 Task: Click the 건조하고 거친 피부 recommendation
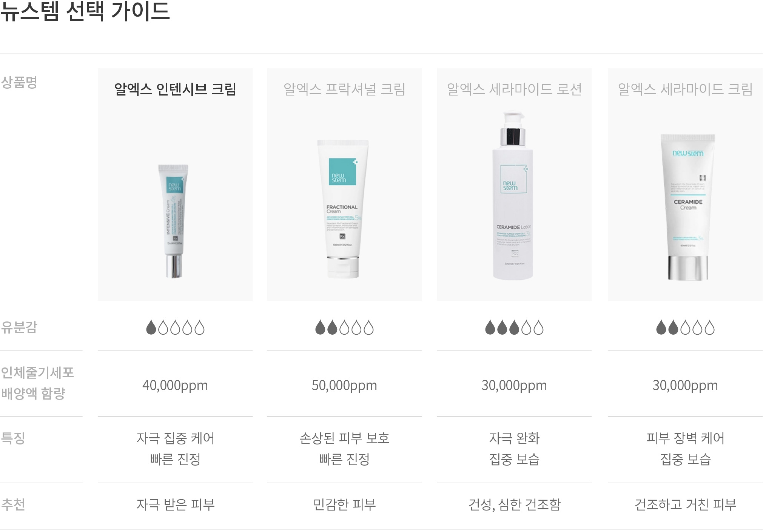point(685,504)
